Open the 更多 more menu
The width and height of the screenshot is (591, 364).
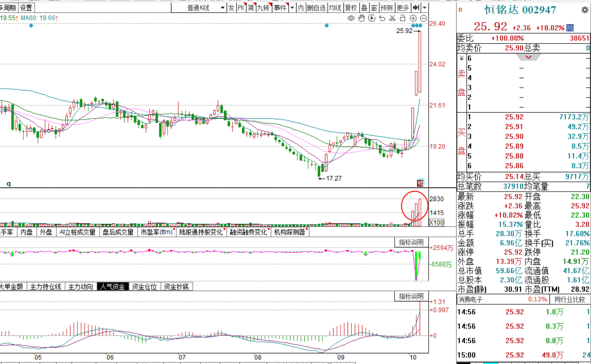[x=403, y=8]
